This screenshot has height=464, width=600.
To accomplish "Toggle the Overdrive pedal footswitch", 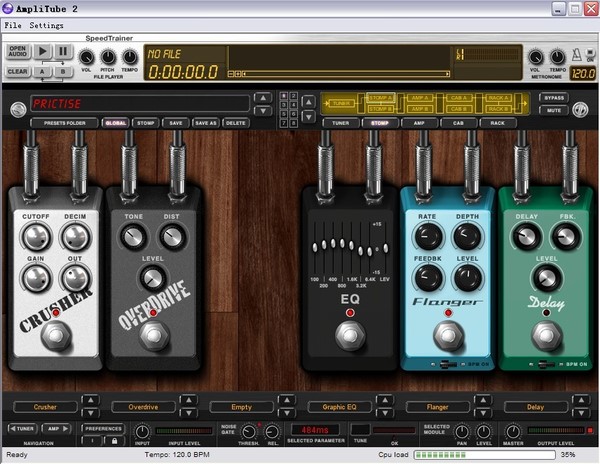I will click(154, 336).
